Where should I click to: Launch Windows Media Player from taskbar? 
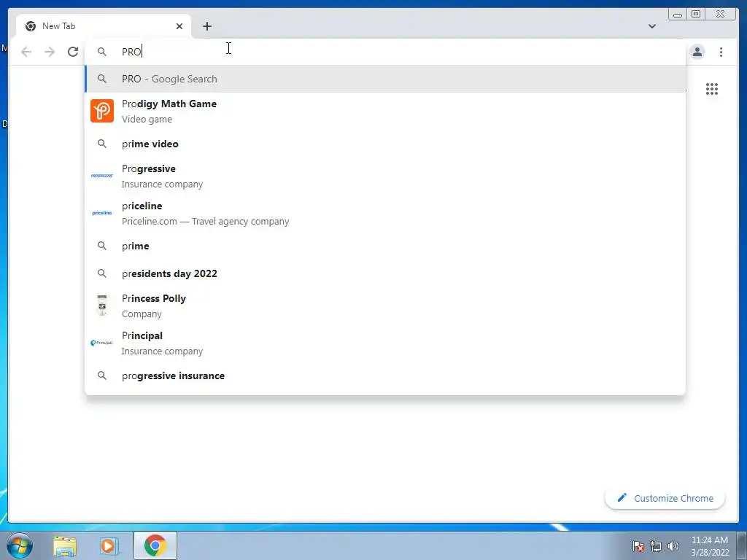pos(108,545)
